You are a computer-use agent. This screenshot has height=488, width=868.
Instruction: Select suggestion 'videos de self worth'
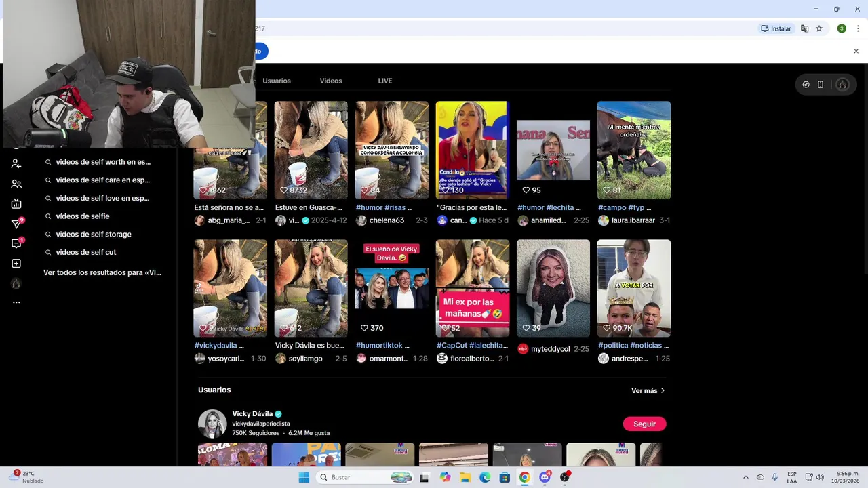click(103, 162)
